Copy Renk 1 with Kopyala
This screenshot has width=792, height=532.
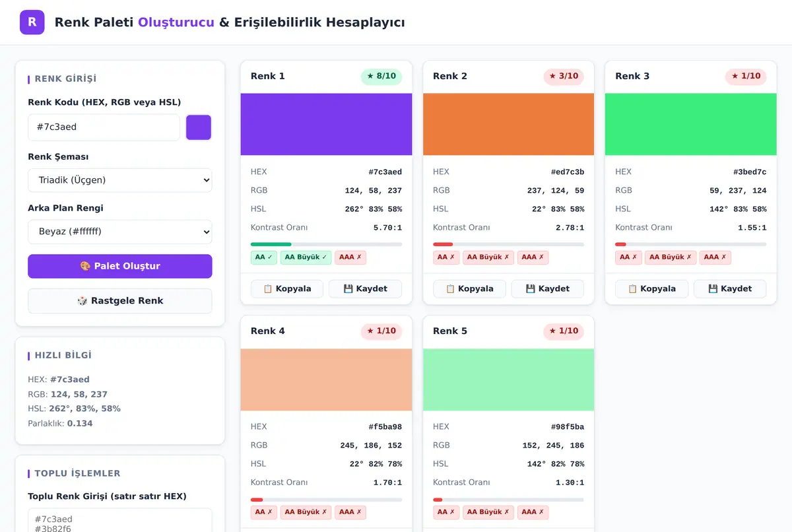point(287,288)
